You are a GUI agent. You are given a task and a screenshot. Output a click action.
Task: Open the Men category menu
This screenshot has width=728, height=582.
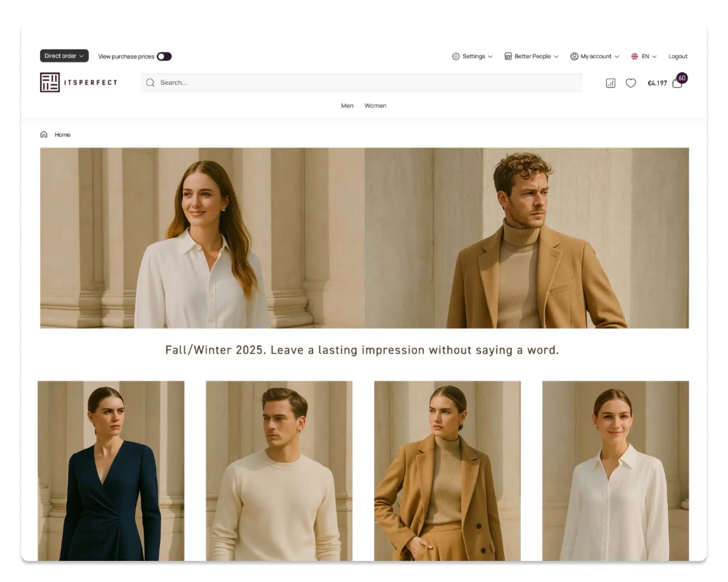[347, 105]
